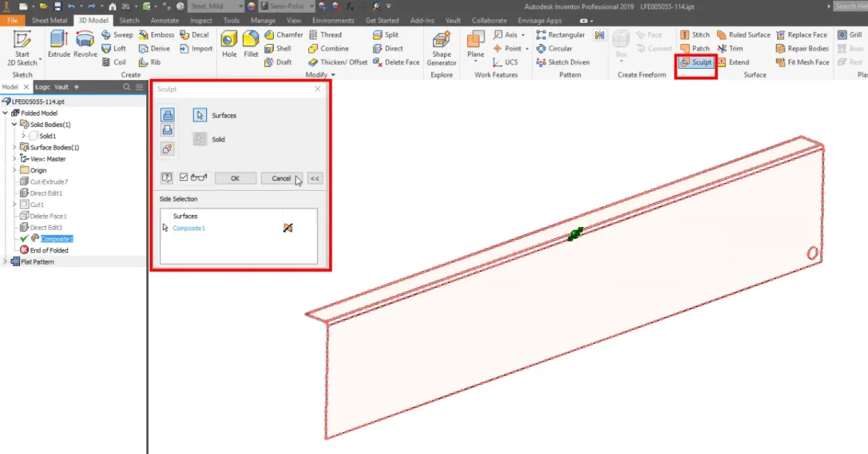
Task: Enable New Solid mode in Sculpt dialog
Action: coord(167,148)
